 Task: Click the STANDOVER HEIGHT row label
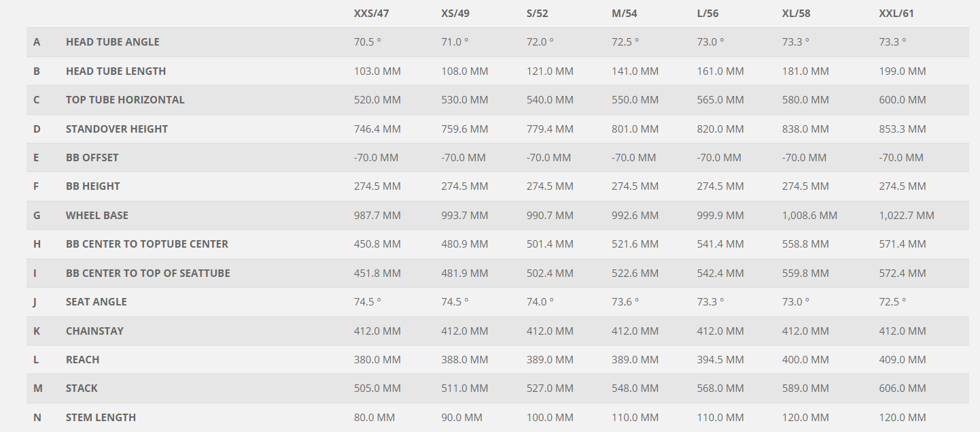117,129
